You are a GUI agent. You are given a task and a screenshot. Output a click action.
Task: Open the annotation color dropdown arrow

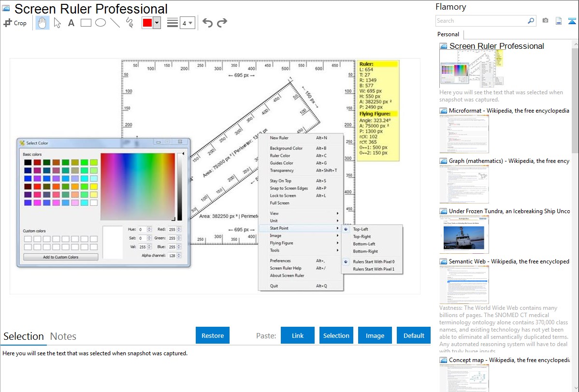157,23
